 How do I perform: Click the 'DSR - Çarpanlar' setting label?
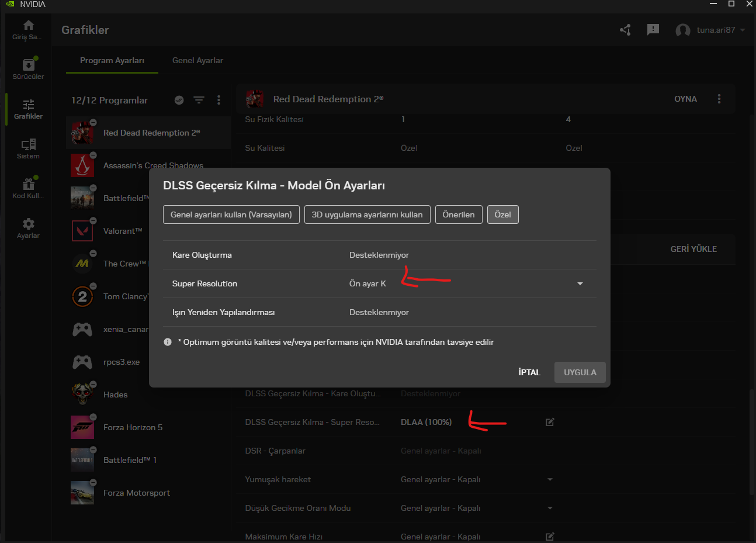(x=275, y=451)
